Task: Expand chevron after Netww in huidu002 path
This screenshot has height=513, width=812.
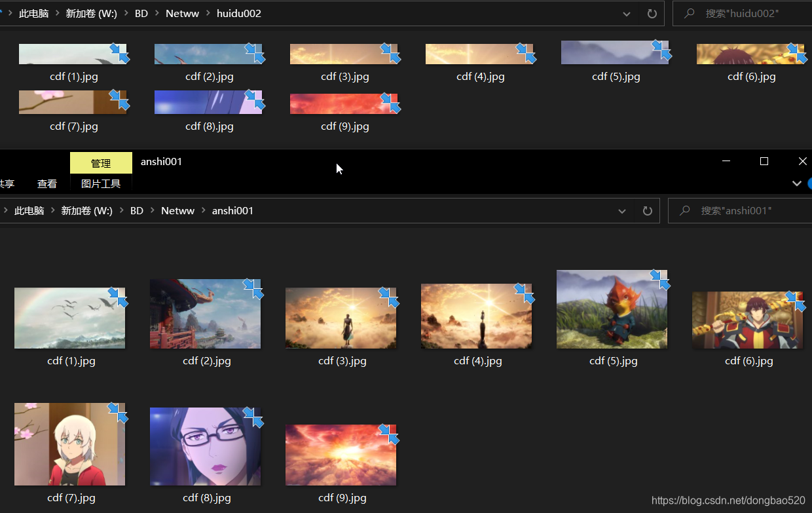Action: pyautogui.click(x=208, y=13)
